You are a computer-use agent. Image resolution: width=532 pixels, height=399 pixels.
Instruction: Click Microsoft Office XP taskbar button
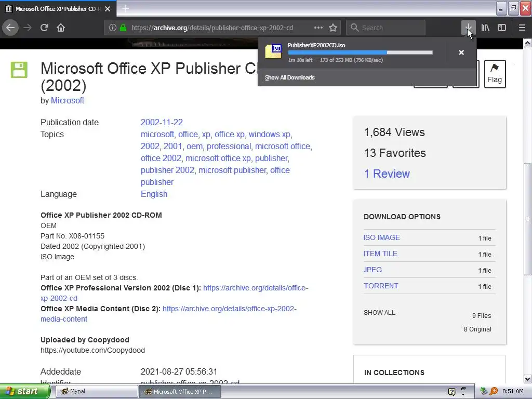180,392
